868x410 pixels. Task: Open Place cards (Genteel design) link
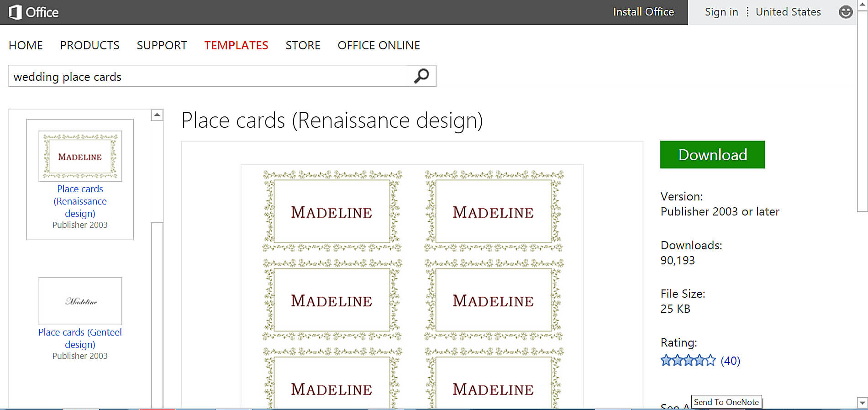coord(80,338)
